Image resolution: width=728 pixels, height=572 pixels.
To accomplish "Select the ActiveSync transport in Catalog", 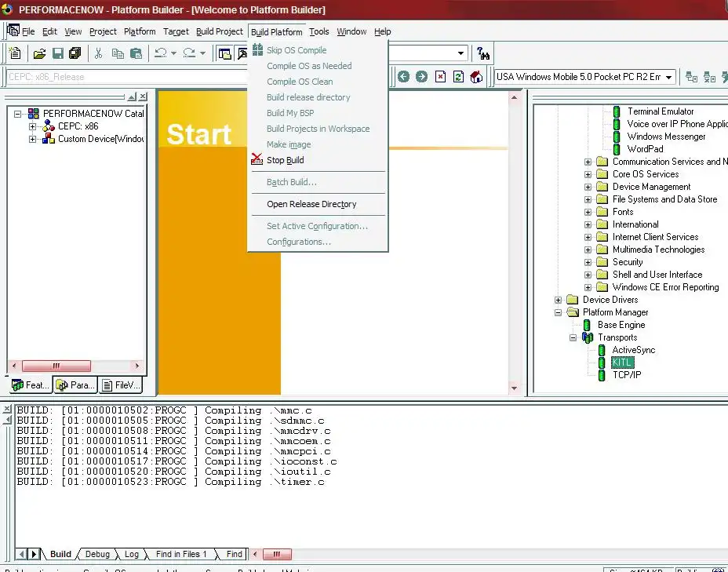I will pyautogui.click(x=633, y=350).
